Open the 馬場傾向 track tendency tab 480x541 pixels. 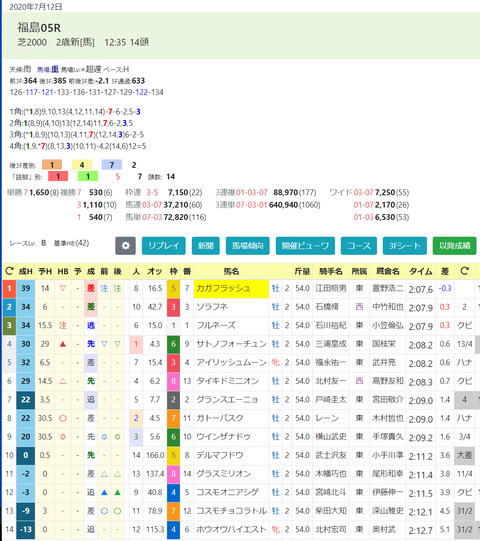248,246
